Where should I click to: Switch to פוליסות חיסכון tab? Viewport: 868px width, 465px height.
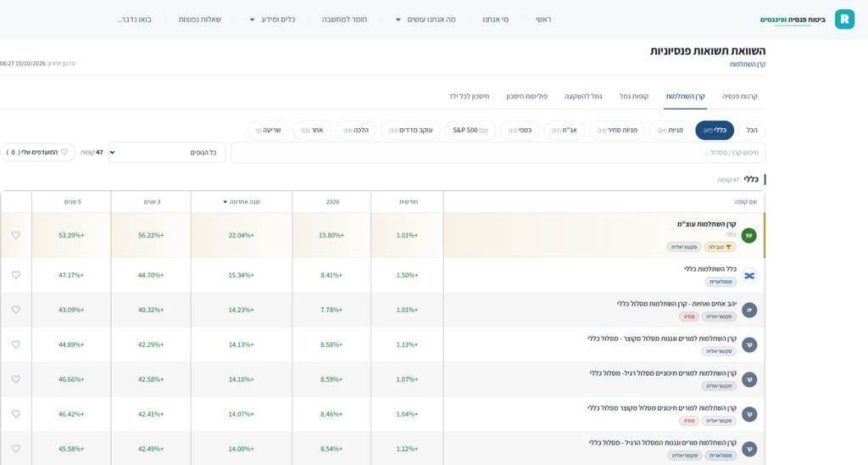[x=526, y=97]
